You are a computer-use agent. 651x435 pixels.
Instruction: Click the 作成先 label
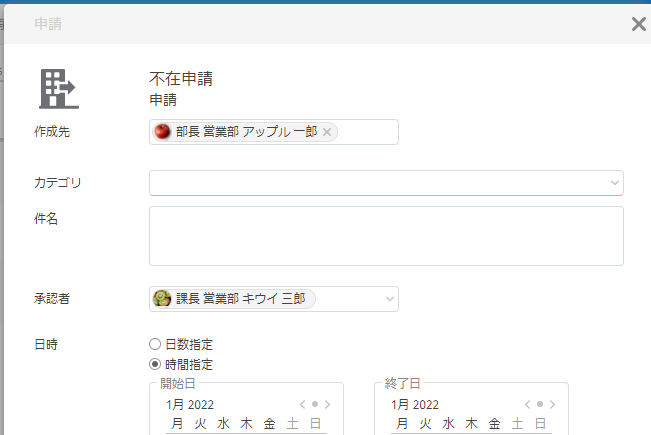coord(52,132)
